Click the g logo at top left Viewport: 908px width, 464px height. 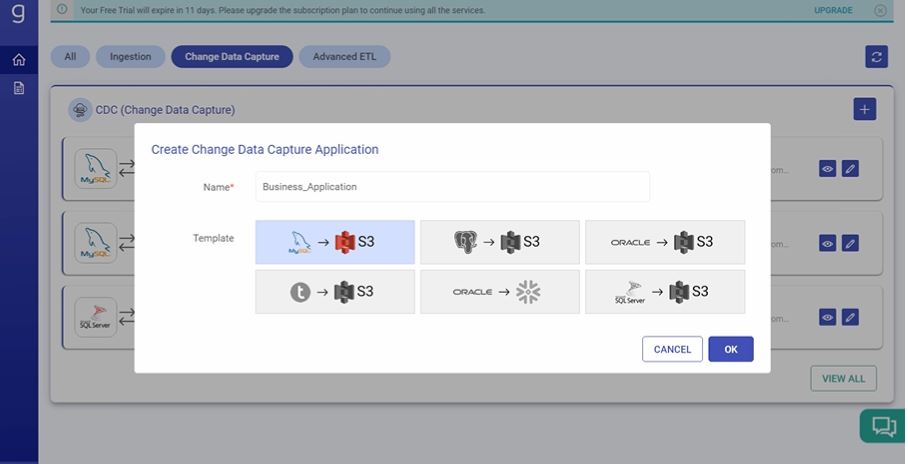(x=19, y=12)
